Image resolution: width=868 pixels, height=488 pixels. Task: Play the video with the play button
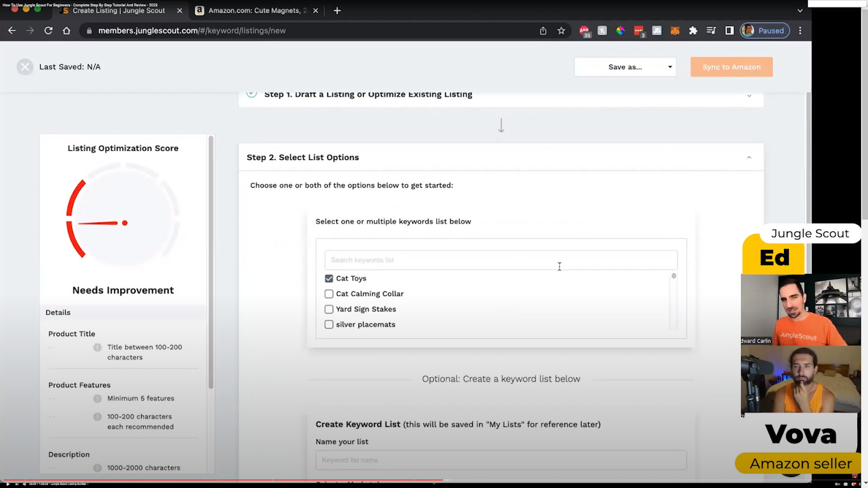(x=7, y=484)
